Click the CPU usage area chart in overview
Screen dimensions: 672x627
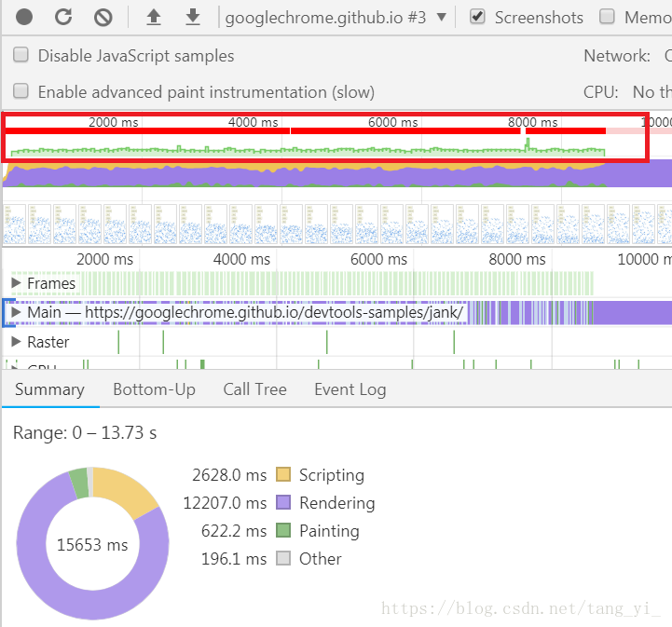(x=336, y=175)
